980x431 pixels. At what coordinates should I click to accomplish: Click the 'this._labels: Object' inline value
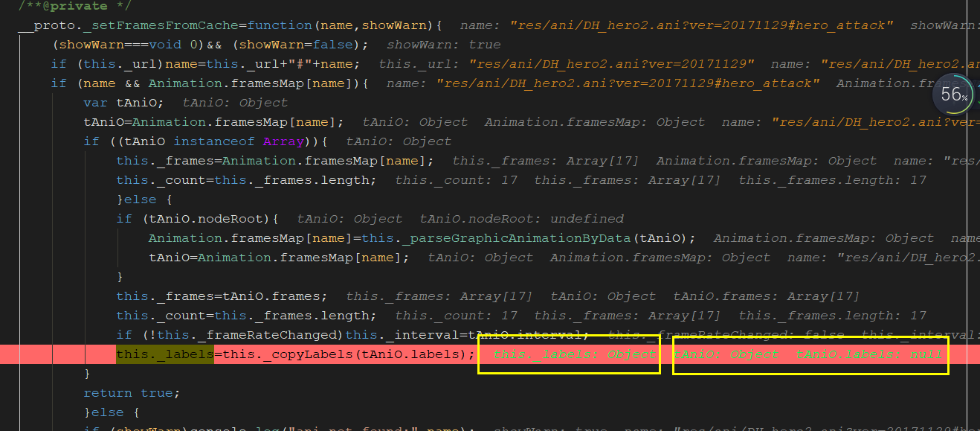point(574,354)
